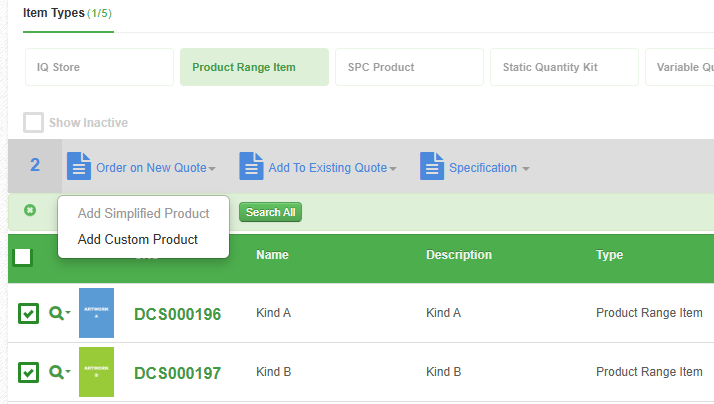Viewport: 714px width, 404px height.
Task: Choose Add Custom Product from the menu
Action: tap(138, 239)
